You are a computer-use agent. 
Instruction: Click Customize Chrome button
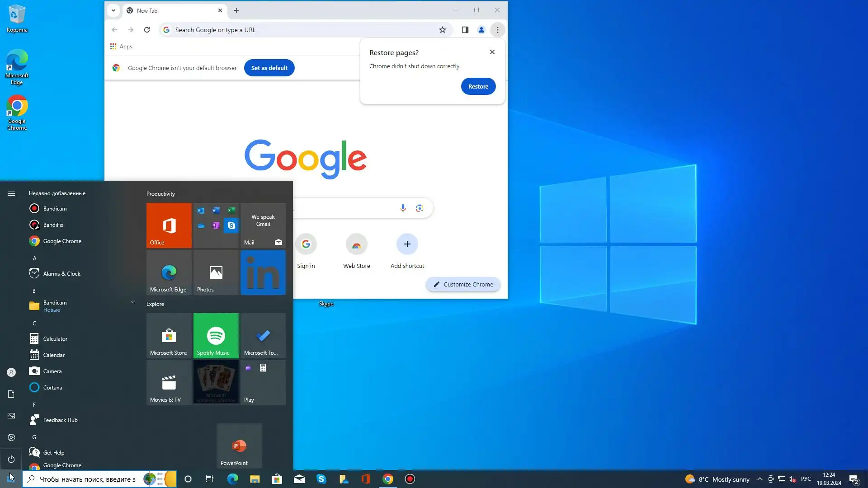pos(463,284)
